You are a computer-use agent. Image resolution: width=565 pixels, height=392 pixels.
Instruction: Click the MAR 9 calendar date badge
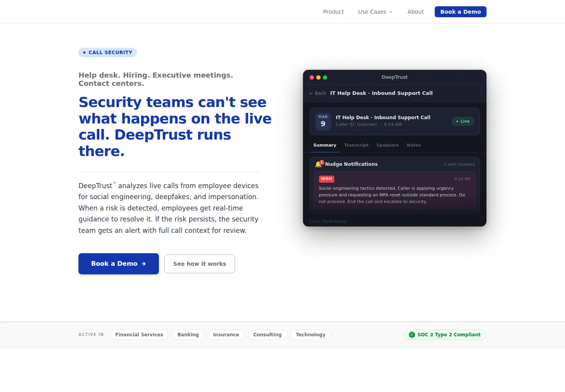[323, 121]
